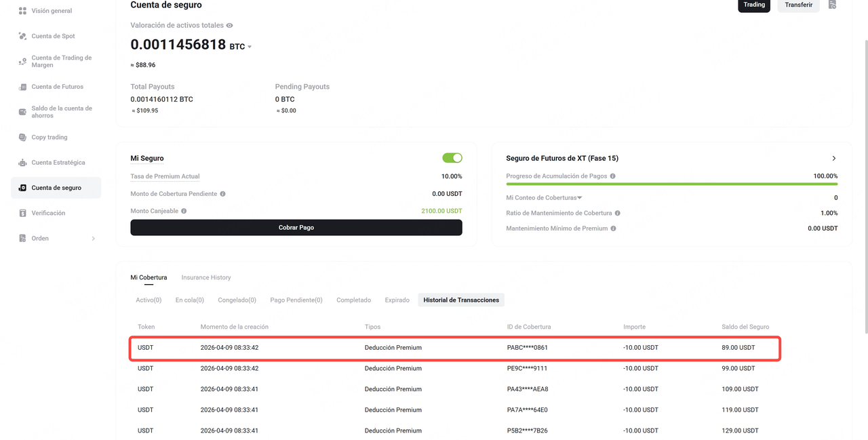Click info icon beside Progreso de Acumulación de Pagos

(x=612, y=176)
